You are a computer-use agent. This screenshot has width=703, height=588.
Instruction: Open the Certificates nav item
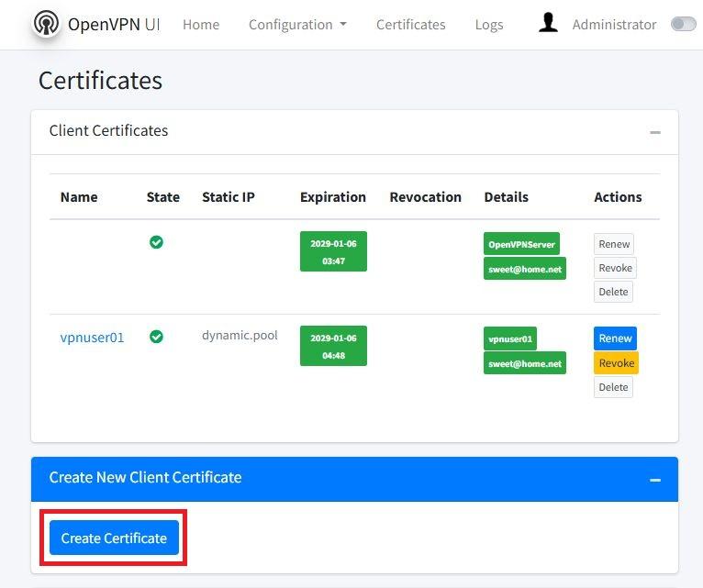410,24
